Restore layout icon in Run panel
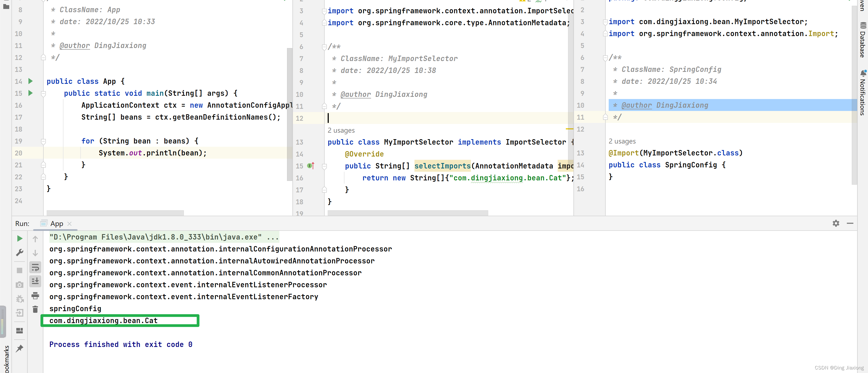This screenshot has width=868, height=373. click(x=20, y=331)
